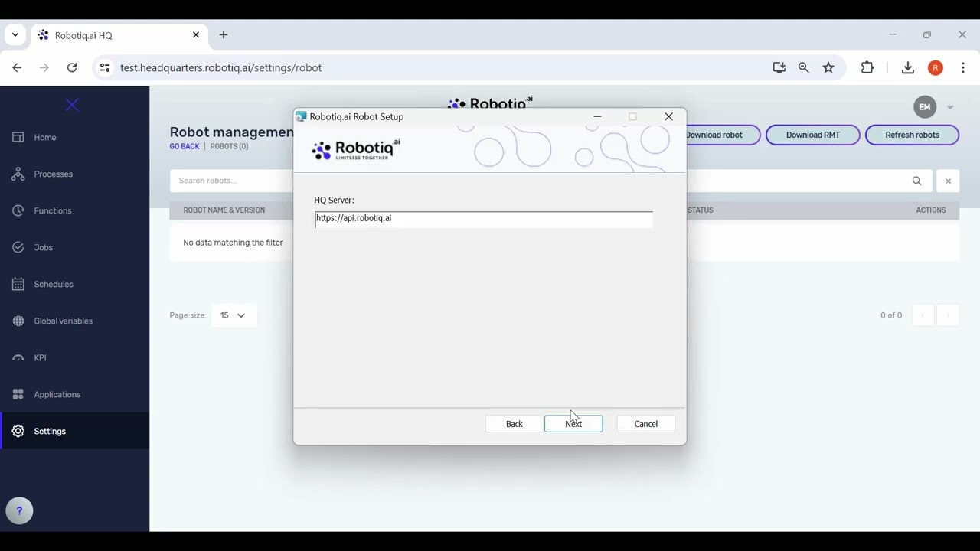View site information icon in address bar

[105, 68]
